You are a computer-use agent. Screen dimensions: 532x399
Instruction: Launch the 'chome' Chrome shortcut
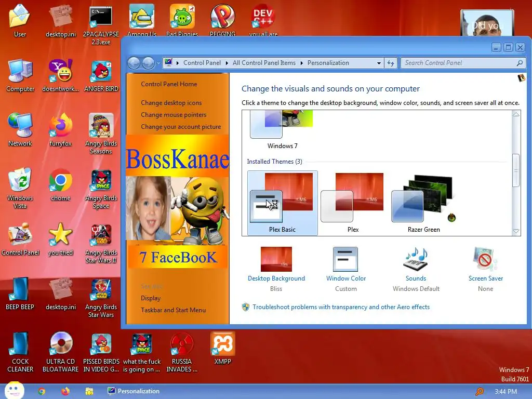point(60,184)
